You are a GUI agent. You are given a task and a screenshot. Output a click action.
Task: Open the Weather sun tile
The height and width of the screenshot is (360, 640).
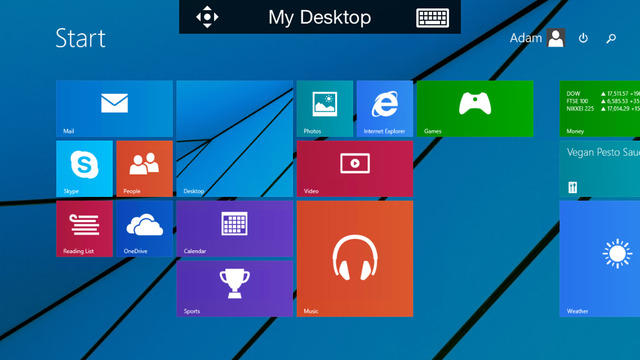600,259
